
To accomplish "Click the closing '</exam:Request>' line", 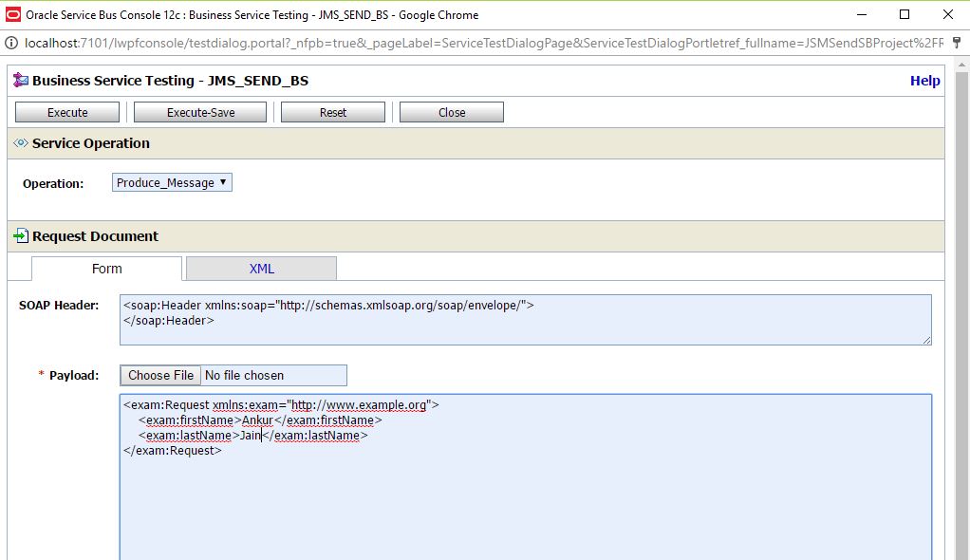I will point(173,451).
